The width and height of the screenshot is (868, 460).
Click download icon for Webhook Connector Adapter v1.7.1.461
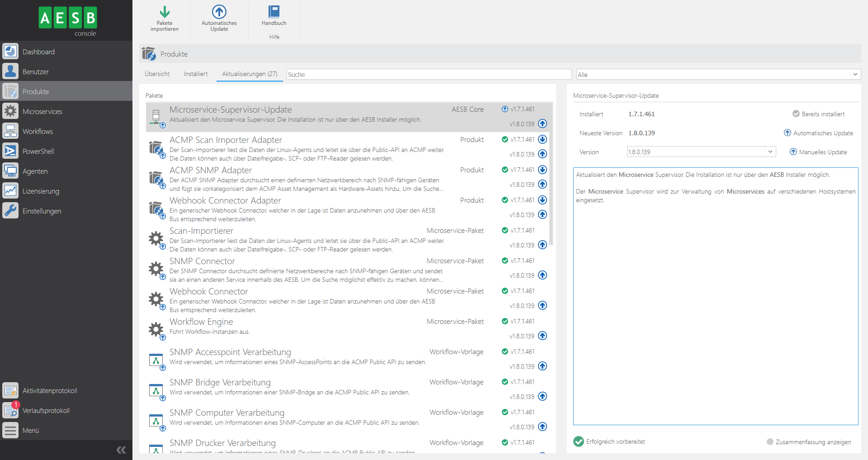click(542, 200)
